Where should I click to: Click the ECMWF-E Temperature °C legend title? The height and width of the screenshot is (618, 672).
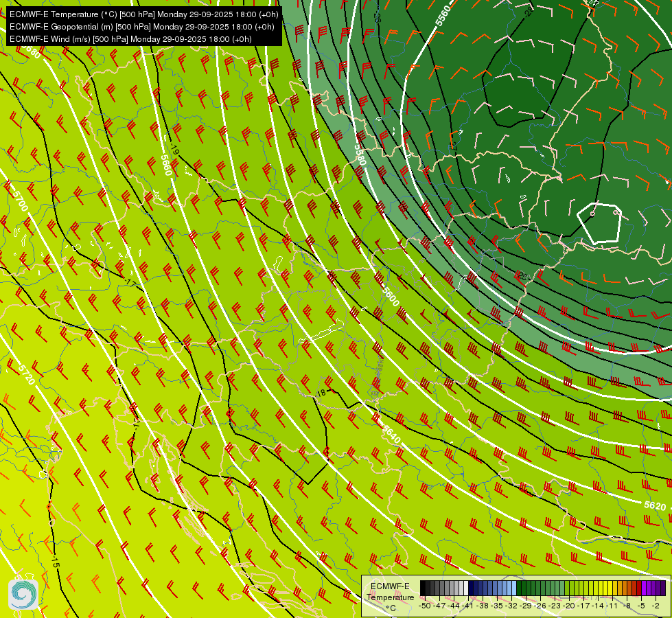pyautogui.click(x=391, y=597)
